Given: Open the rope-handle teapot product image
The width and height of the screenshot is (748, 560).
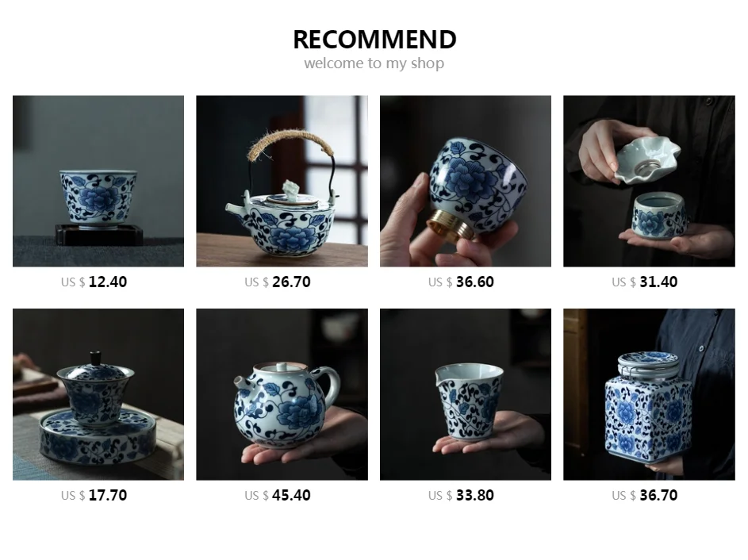Looking at the screenshot, I should (282, 182).
